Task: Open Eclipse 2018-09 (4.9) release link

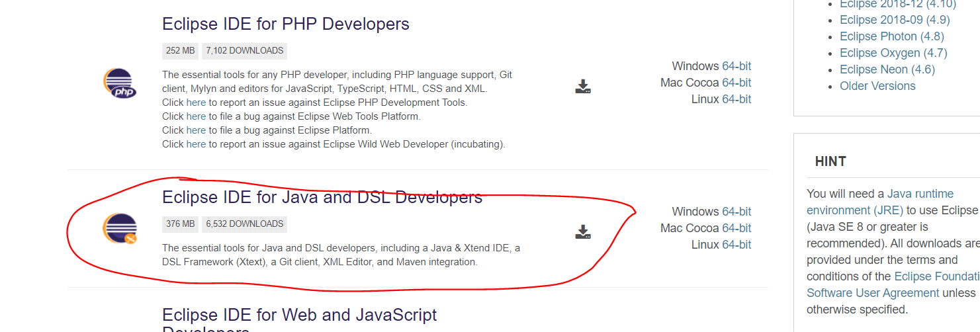Action: 893,20
